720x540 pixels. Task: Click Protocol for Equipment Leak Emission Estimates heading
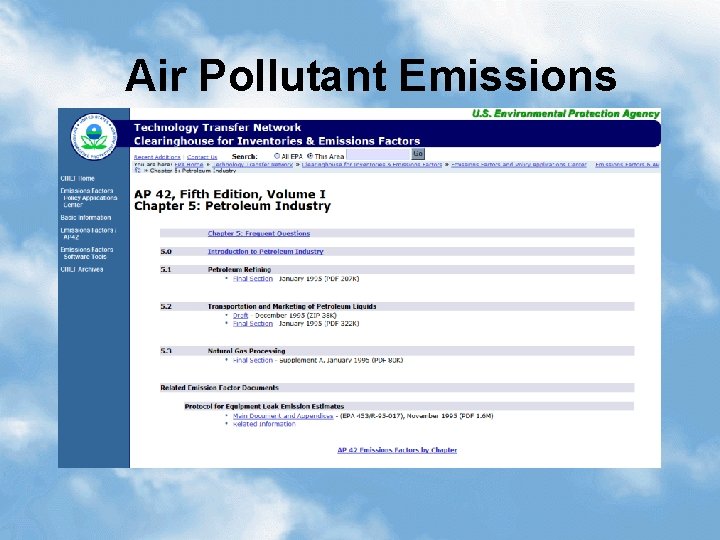coord(264,407)
